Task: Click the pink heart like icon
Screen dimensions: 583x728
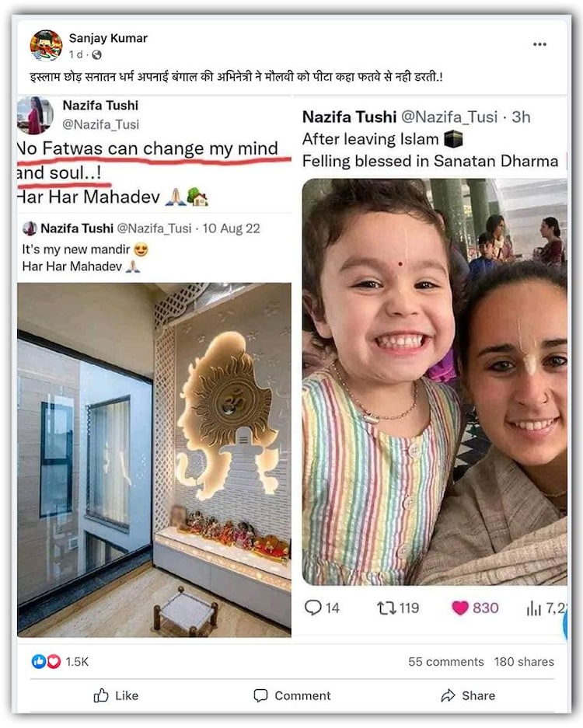Action: tap(460, 608)
